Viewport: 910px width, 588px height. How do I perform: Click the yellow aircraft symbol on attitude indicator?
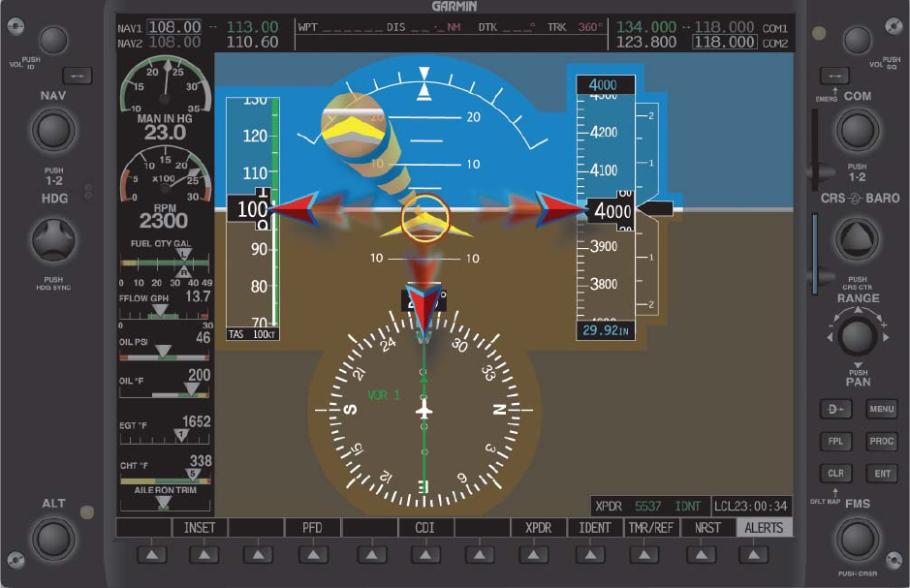point(425,226)
